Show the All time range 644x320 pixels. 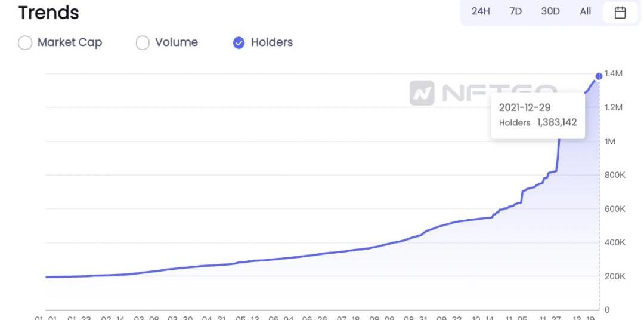(586, 11)
